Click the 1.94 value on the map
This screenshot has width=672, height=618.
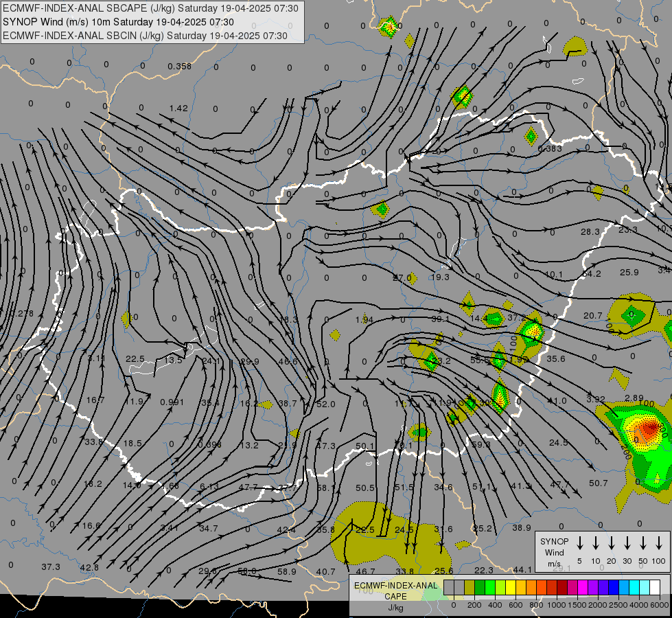[364, 319]
